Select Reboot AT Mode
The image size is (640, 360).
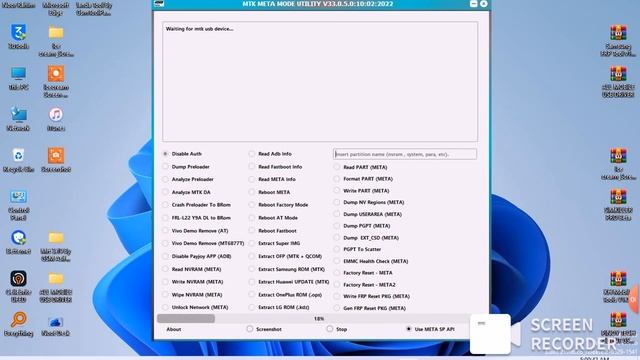[x=274, y=218]
